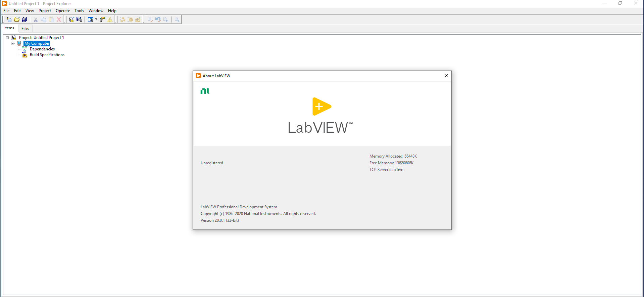The width and height of the screenshot is (644, 297).
Task: Click the Resolve Conflicts toolbar icon
Action: 102,19
